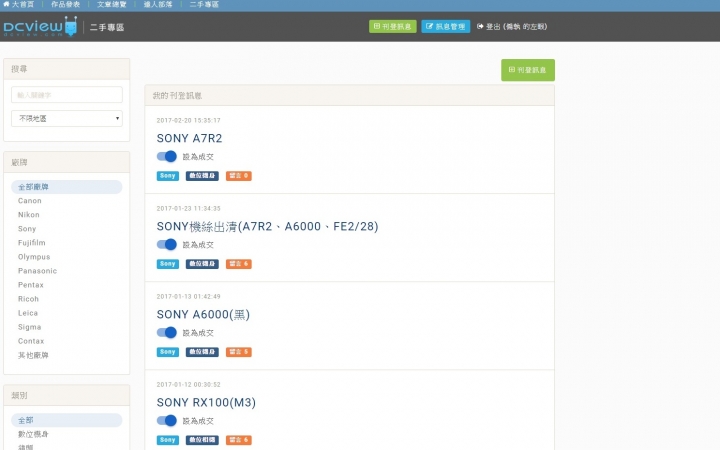Filter by Olympus brand
Screen dimensions: 720x450
pos(34,257)
